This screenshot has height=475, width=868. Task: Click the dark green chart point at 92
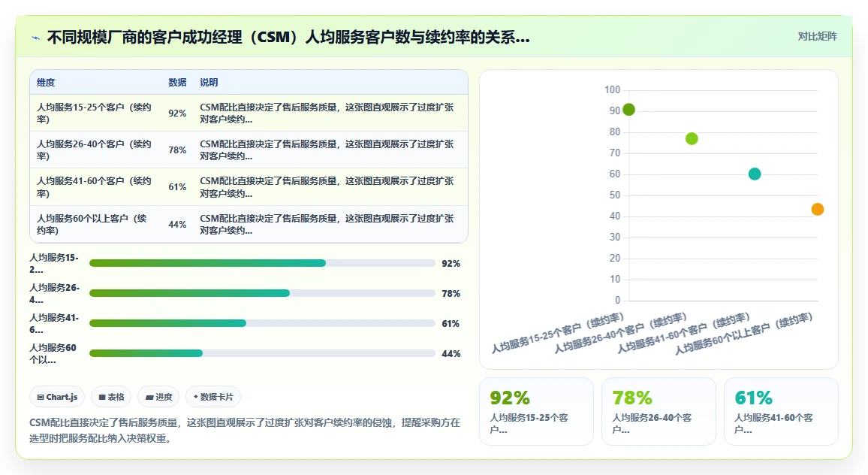[x=629, y=110]
